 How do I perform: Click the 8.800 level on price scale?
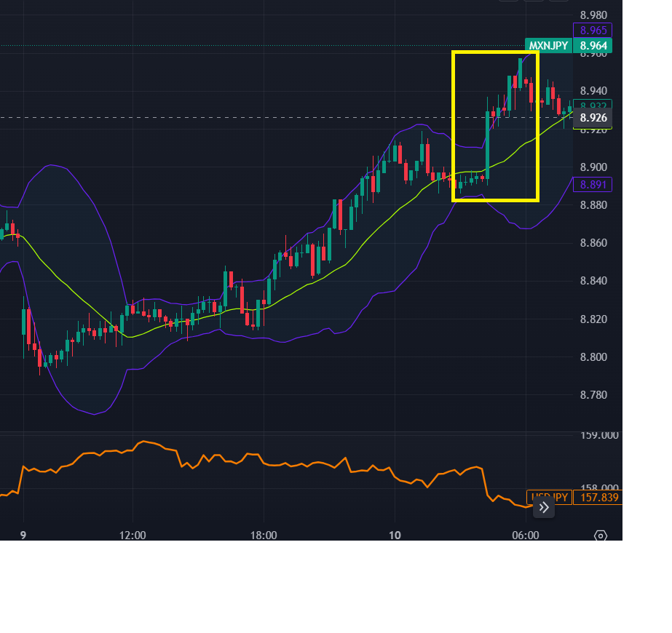pyautogui.click(x=593, y=357)
